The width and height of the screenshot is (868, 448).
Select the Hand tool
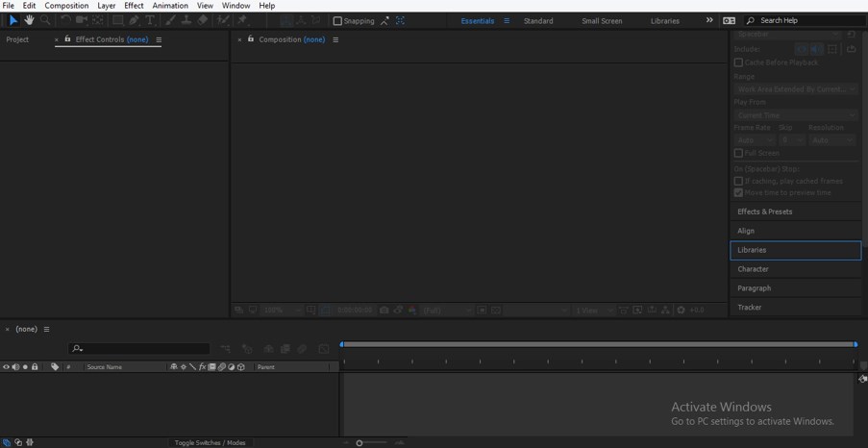(x=29, y=20)
